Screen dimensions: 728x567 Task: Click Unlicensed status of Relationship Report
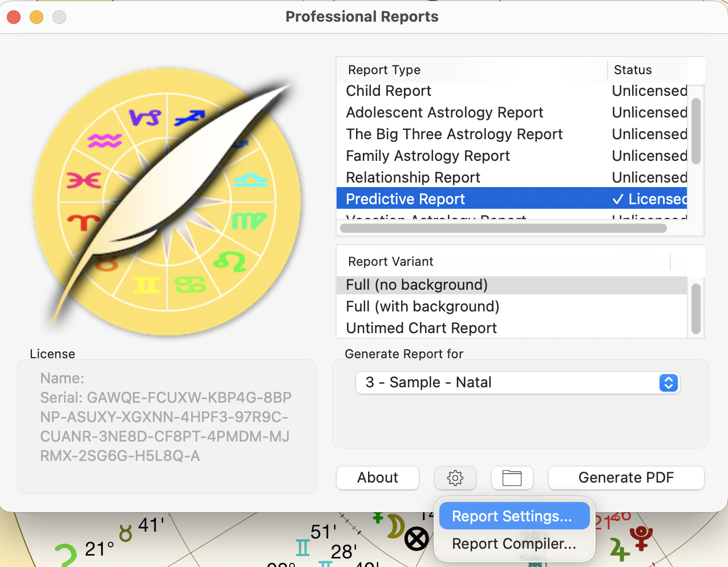pyautogui.click(x=649, y=177)
